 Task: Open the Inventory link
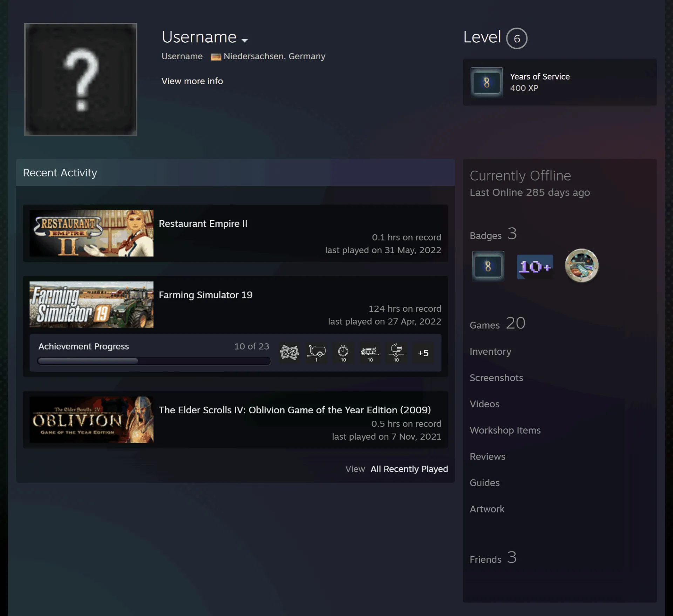[490, 351]
